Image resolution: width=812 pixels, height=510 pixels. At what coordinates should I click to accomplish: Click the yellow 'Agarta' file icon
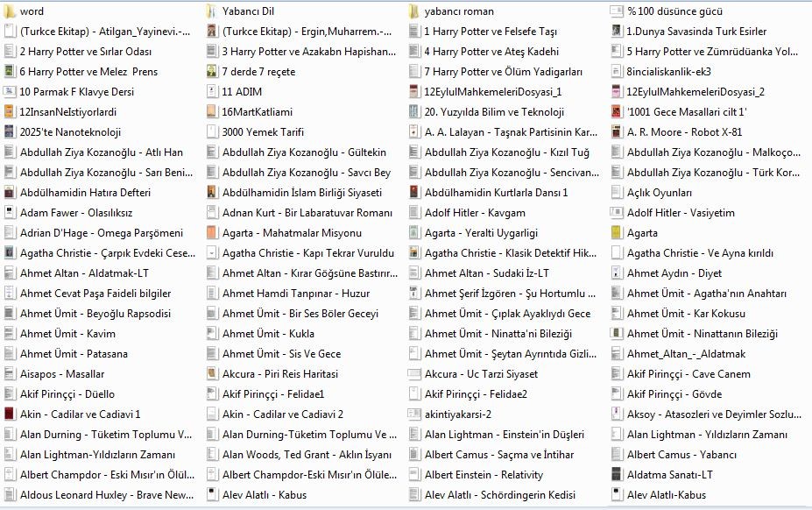coord(617,233)
